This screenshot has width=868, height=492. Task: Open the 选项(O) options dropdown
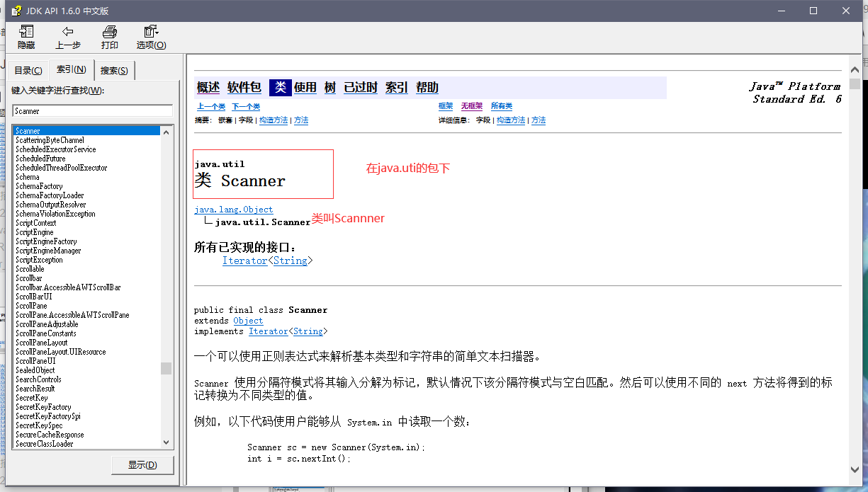(x=150, y=37)
